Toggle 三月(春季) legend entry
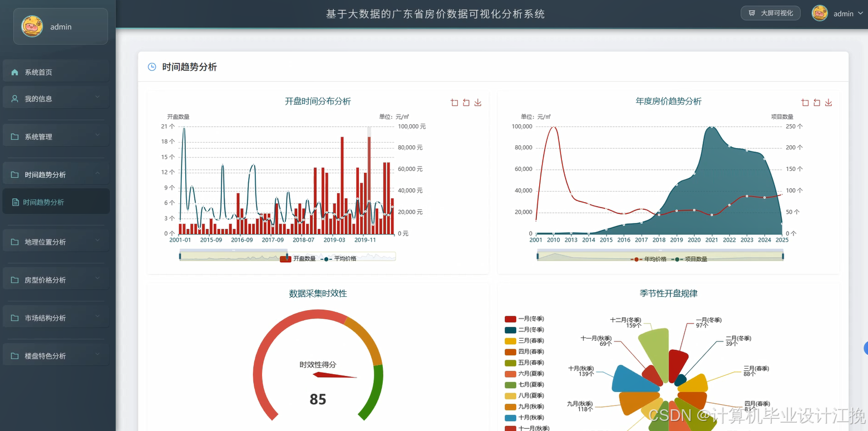The height and width of the screenshot is (431, 868). (x=524, y=341)
